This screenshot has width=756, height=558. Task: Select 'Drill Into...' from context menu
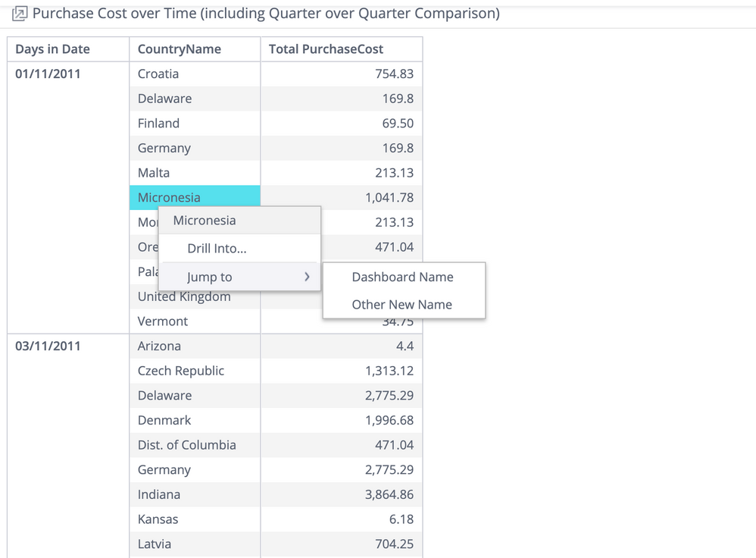(x=217, y=249)
